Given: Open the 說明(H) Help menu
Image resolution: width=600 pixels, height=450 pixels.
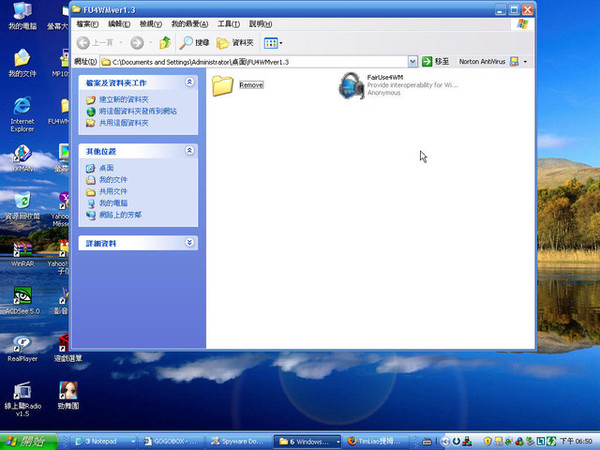Looking at the screenshot, I should [261, 24].
